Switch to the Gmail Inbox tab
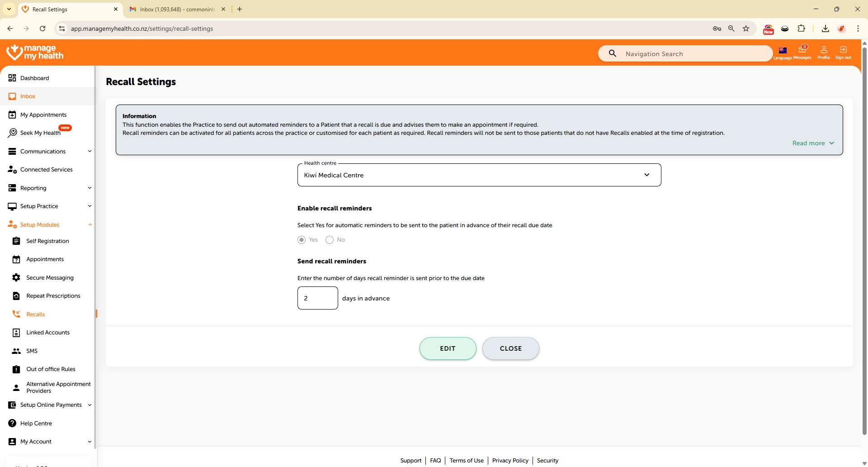 coord(177,9)
